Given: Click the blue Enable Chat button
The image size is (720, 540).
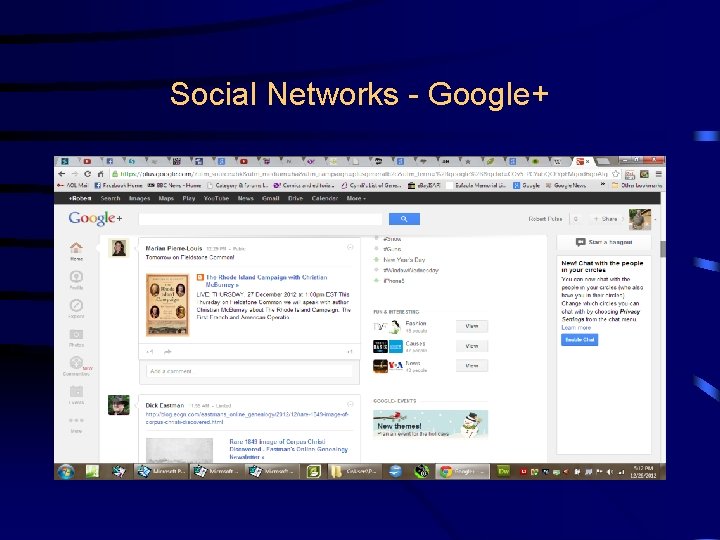Looking at the screenshot, I should pos(579,340).
